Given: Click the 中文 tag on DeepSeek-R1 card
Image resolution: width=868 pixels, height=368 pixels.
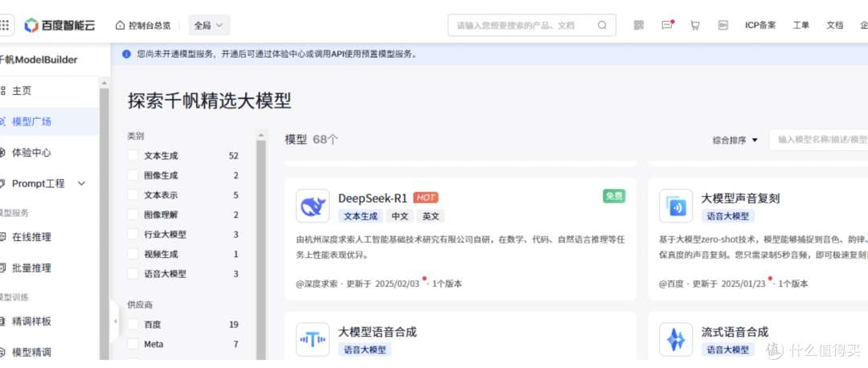Looking at the screenshot, I should pos(399,216).
